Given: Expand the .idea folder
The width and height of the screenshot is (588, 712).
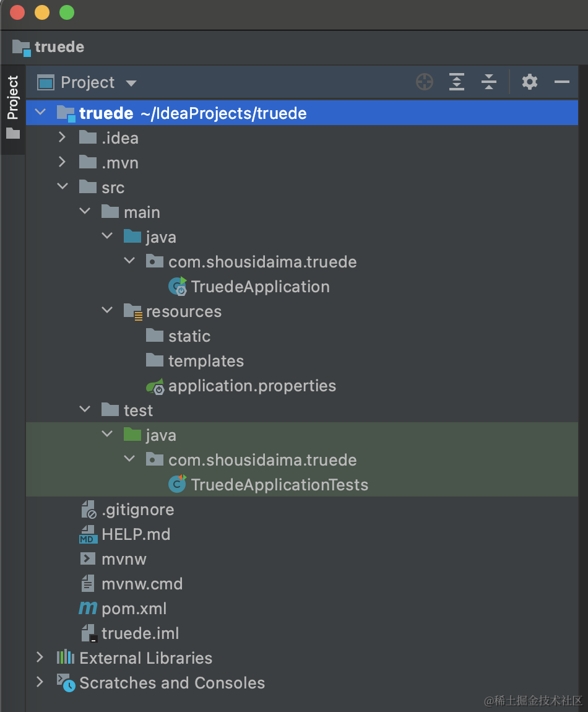Looking at the screenshot, I should pos(63,137).
